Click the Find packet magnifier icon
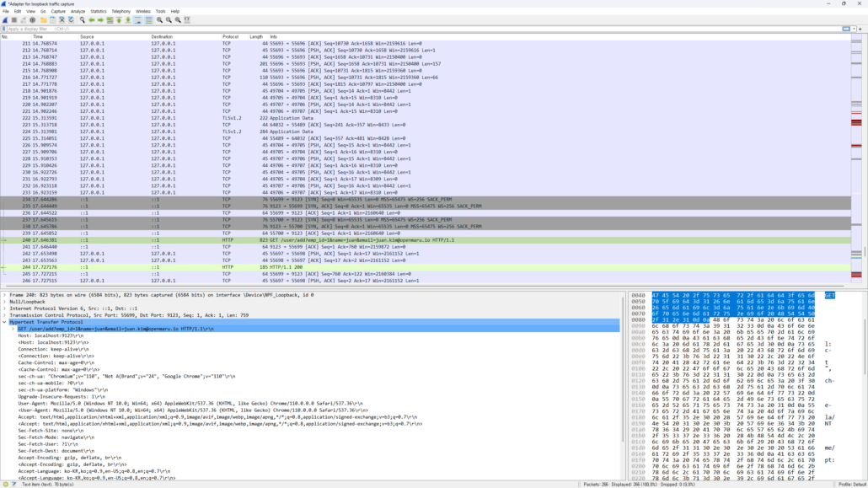Screen dimensions: 868x488 tap(82, 19)
